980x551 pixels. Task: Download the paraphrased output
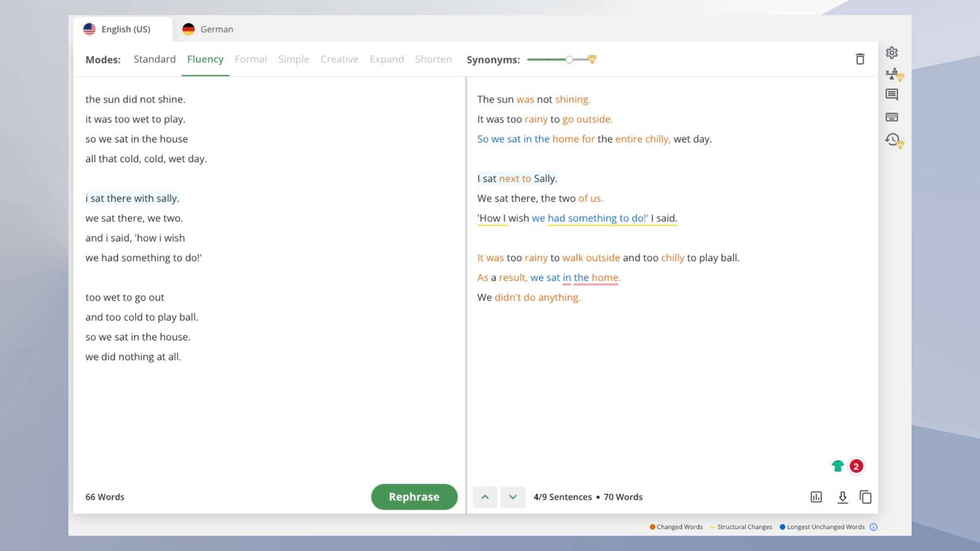click(x=842, y=497)
